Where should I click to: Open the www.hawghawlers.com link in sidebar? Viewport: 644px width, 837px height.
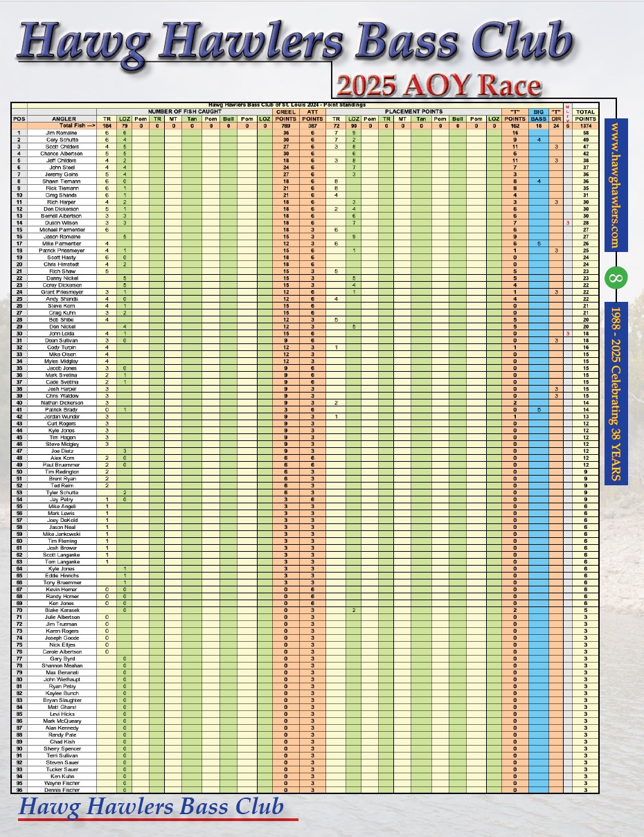617,185
